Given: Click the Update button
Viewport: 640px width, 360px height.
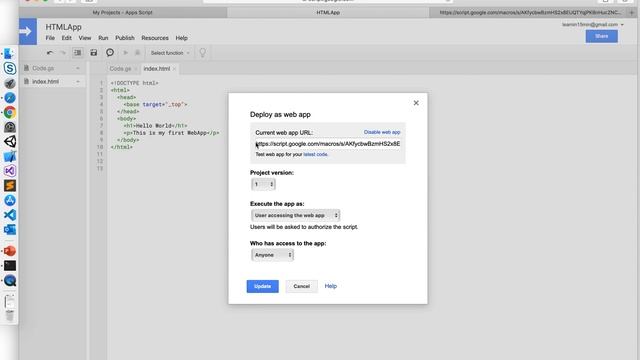Looking at the screenshot, I should point(262,286).
